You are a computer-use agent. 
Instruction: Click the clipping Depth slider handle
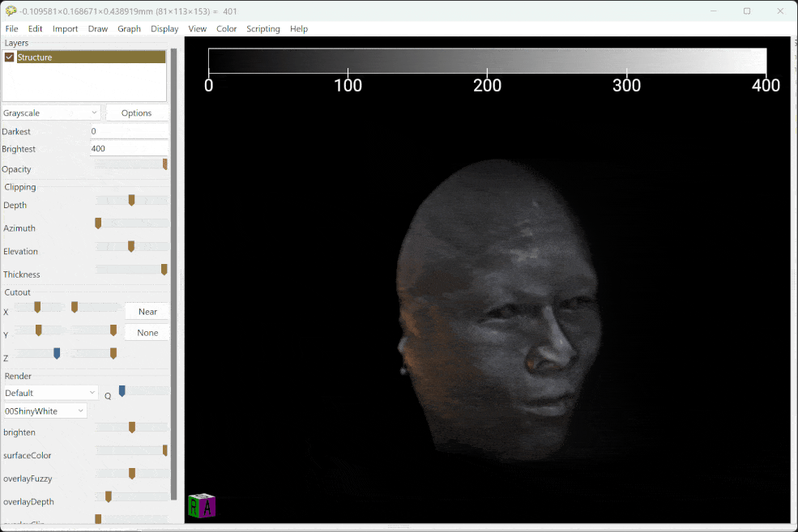(131, 200)
